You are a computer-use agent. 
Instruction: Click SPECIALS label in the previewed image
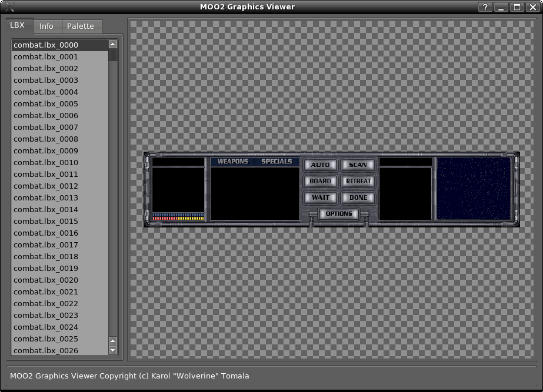(x=277, y=161)
